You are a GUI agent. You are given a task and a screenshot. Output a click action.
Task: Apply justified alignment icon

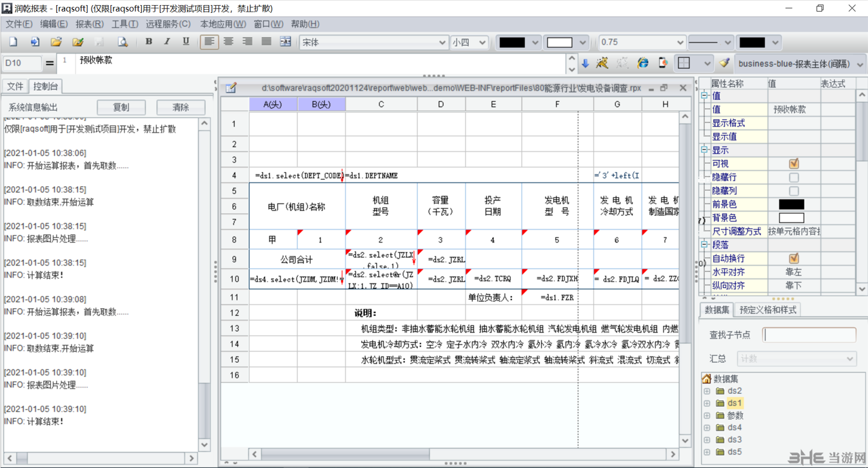(266, 42)
